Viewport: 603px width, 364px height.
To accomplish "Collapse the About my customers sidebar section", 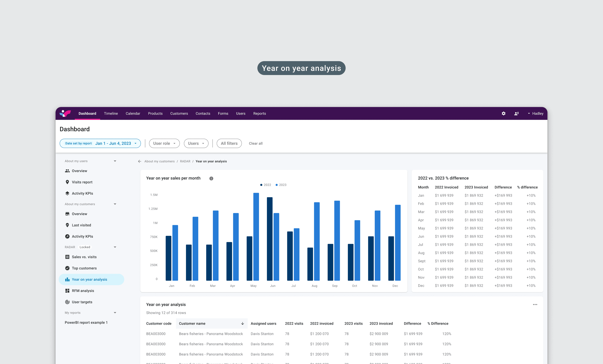I will pos(115,204).
